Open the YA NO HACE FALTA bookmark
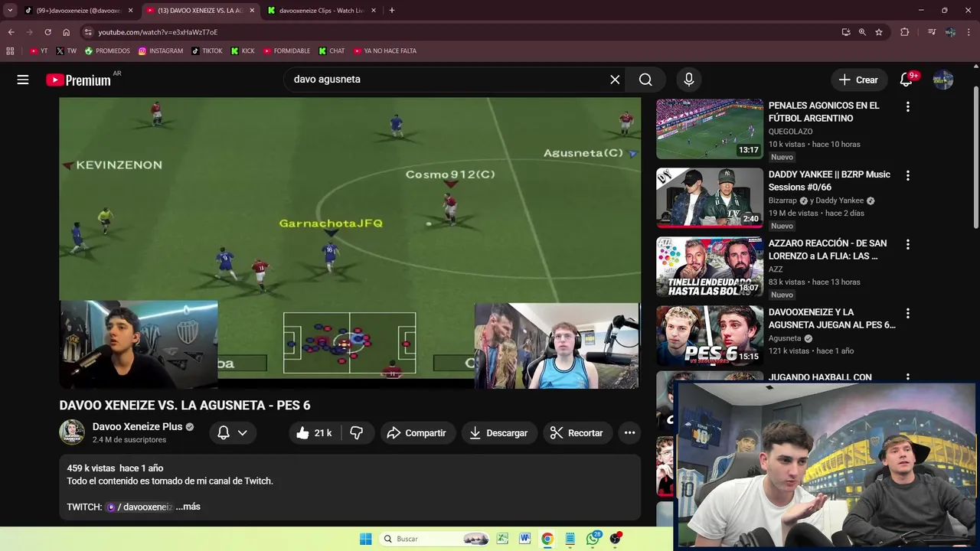This screenshot has width=980, height=551. coord(384,51)
